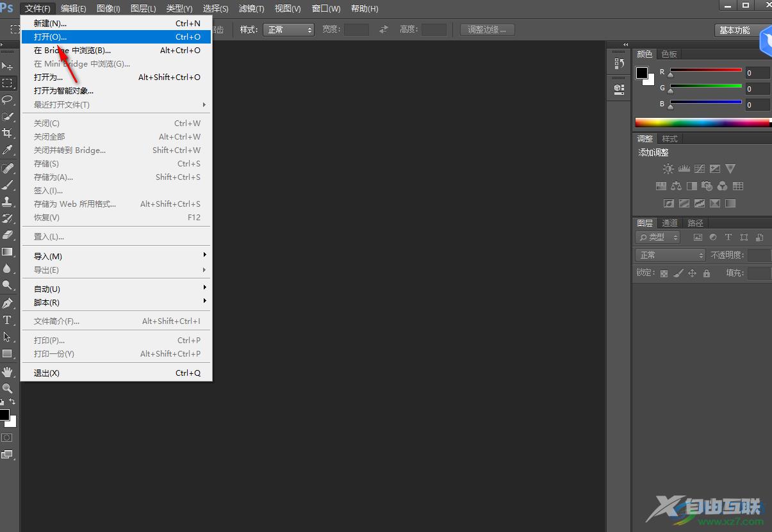
Task: Select the Gradient tool
Action: point(8,252)
